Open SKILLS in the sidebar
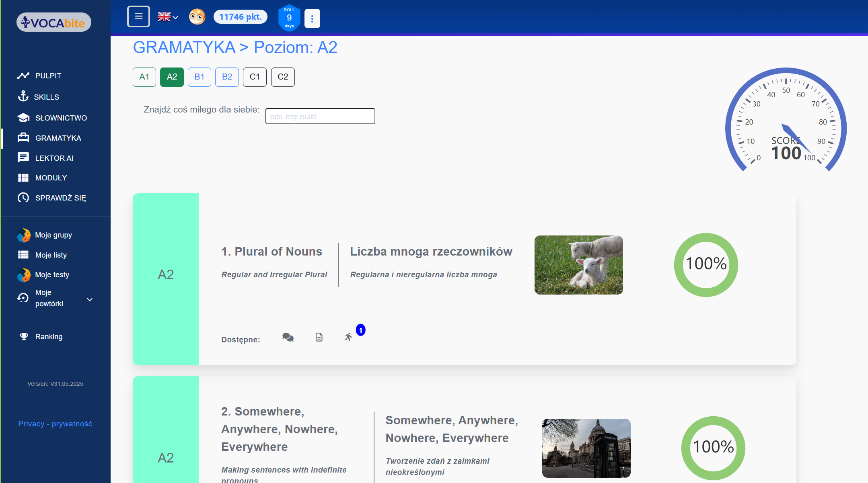This screenshot has height=483, width=868. [46, 97]
